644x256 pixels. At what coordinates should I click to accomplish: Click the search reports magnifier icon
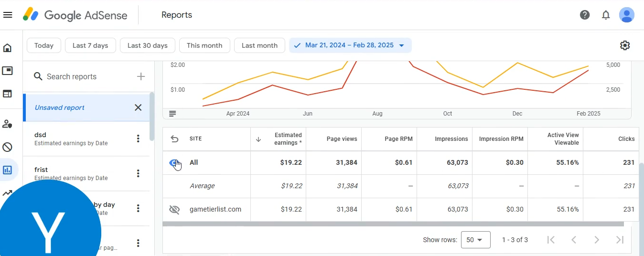point(38,76)
